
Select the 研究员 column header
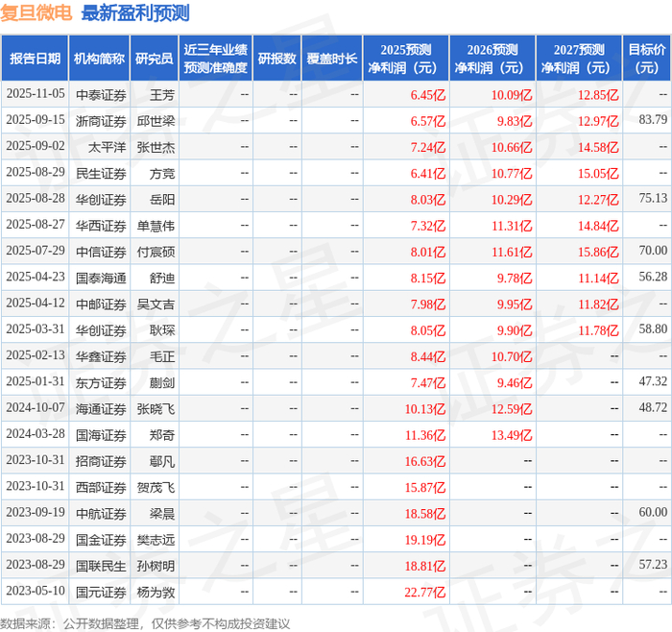pos(155,59)
